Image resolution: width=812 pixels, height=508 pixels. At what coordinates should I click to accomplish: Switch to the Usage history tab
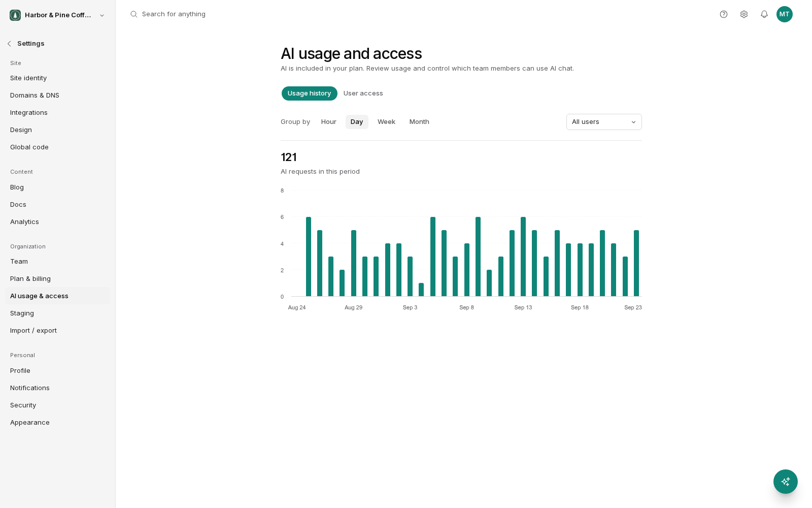[x=310, y=93]
